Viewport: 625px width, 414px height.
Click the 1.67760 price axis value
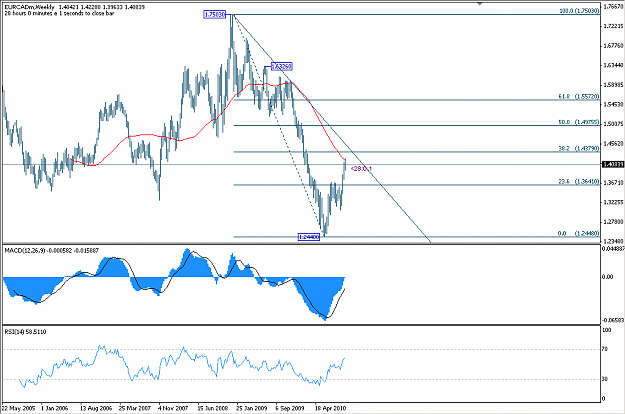[x=613, y=45]
